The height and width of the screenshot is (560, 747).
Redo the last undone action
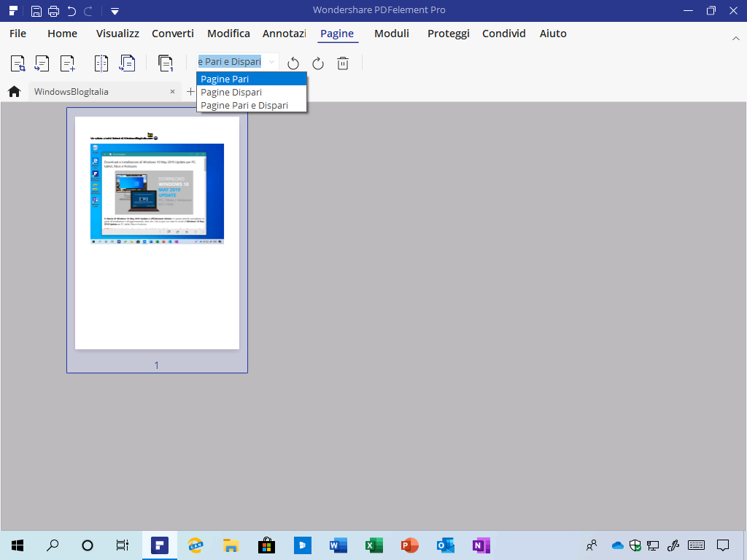click(88, 11)
